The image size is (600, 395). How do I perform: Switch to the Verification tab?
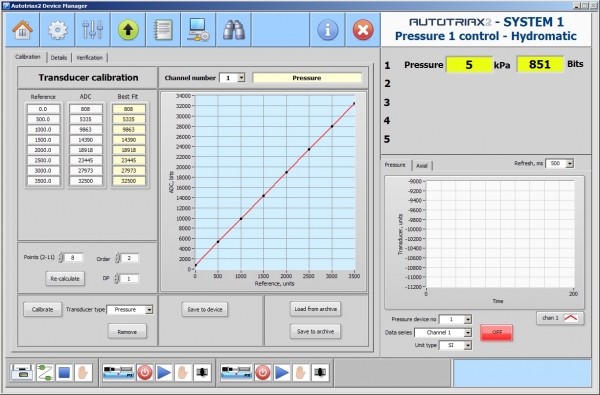point(90,58)
